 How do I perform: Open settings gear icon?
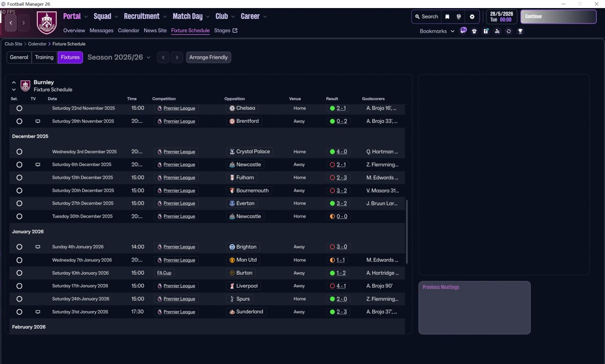pyautogui.click(x=472, y=17)
